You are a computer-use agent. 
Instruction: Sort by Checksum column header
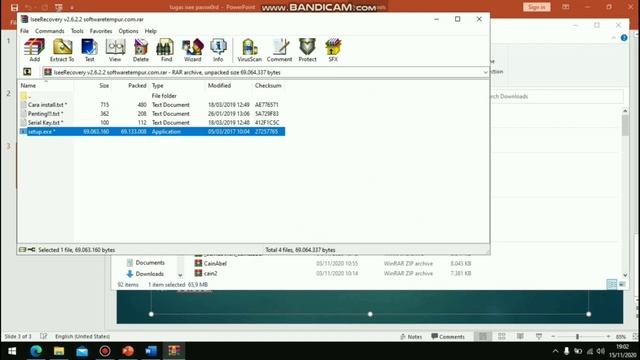(x=269, y=85)
